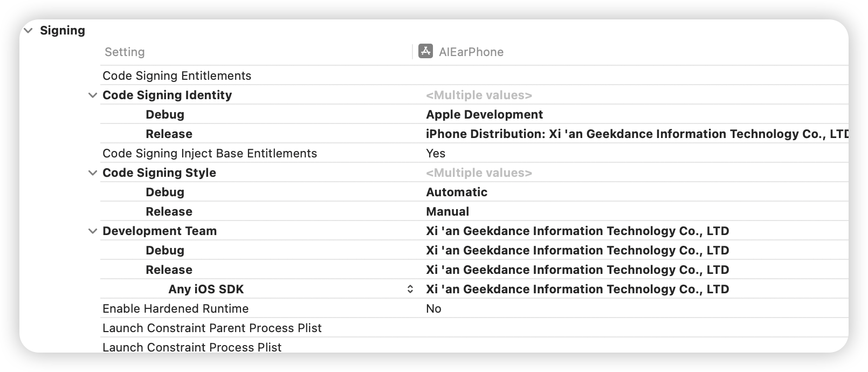The width and height of the screenshot is (868, 372).
Task: Open the Any iOS SDK stepper popup
Action: [410, 289]
